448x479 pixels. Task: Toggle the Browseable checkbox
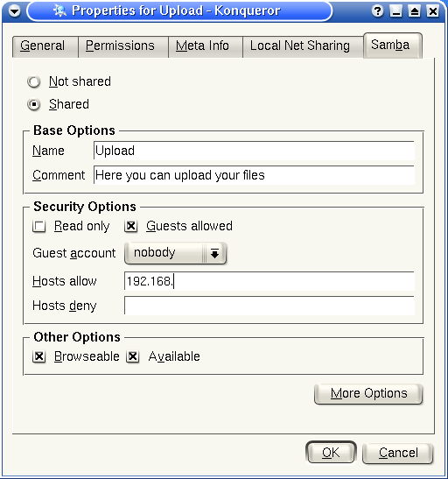pos(39,356)
